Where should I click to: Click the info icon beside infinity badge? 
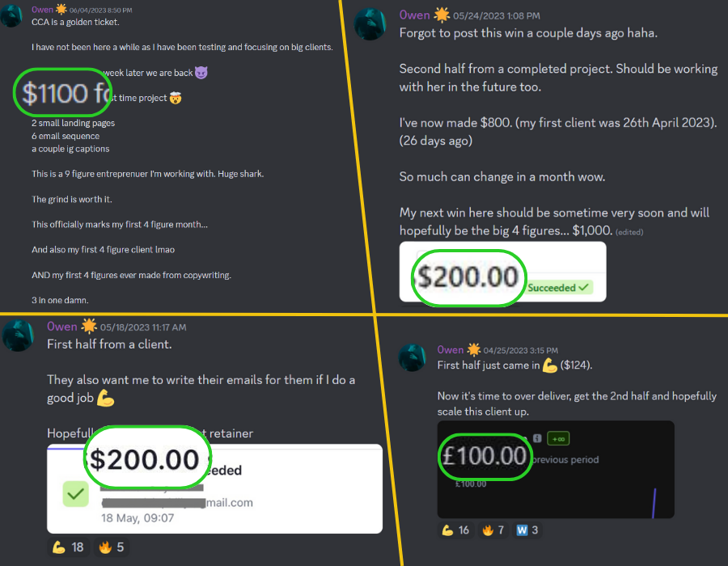coord(537,438)
